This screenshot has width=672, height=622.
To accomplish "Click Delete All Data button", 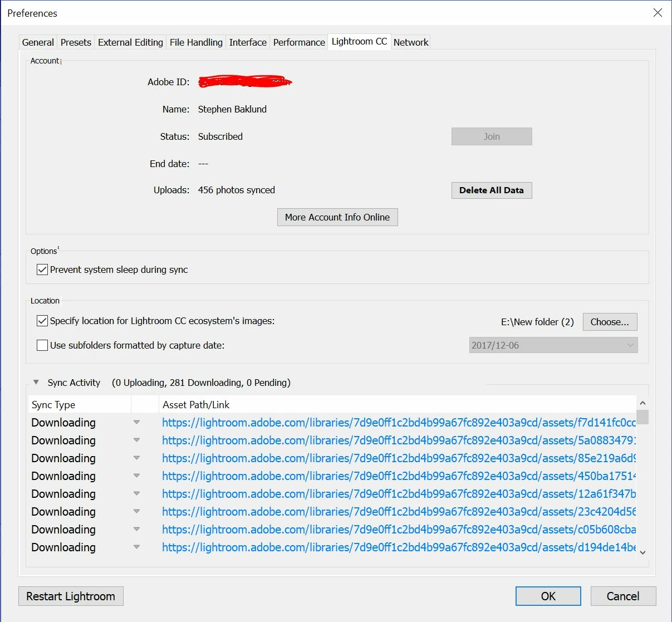I will click(492, 190).
